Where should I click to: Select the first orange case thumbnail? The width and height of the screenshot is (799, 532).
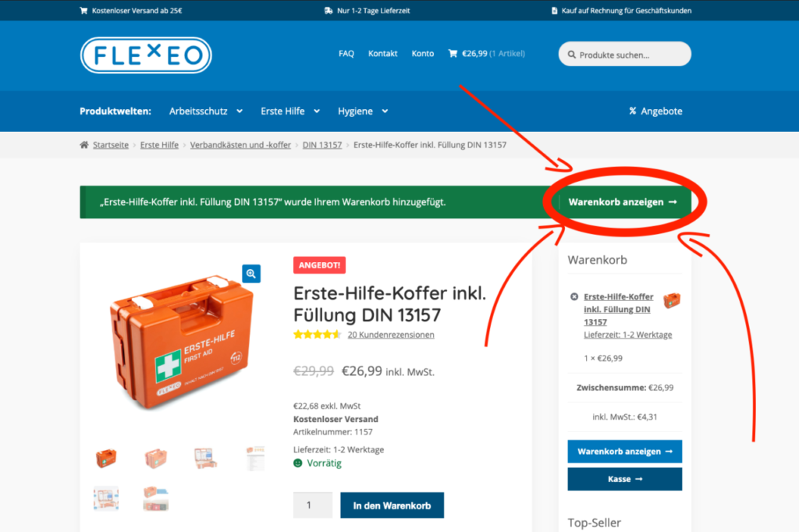click(x=106, y=458)
